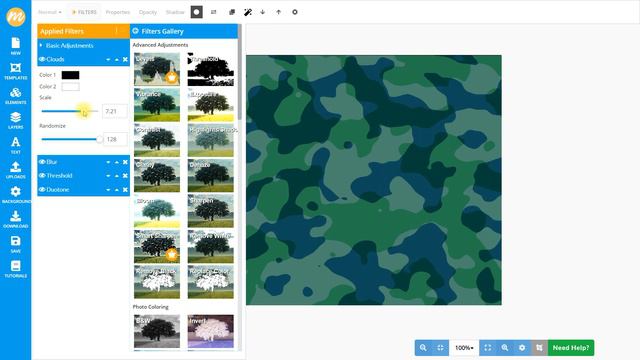The width and height of the screenshot is (640, 360).
Task: Click the flip icon in top toolbar
Action: (213, 12)
